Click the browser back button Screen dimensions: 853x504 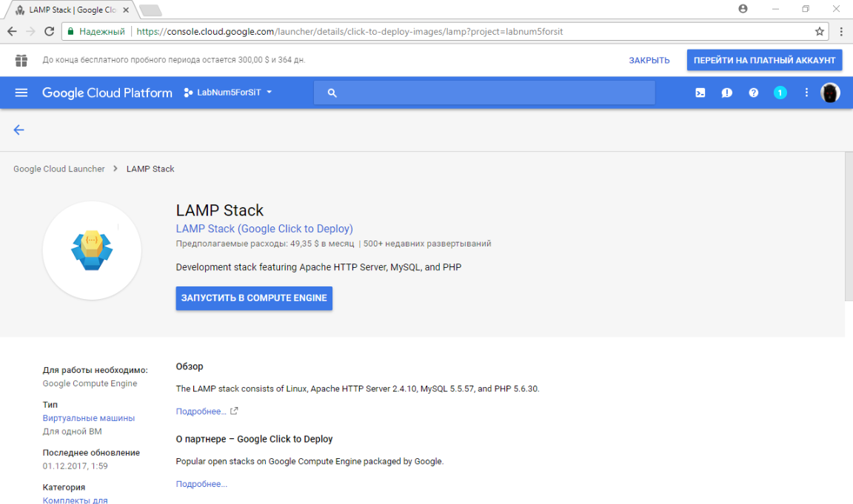12,32
